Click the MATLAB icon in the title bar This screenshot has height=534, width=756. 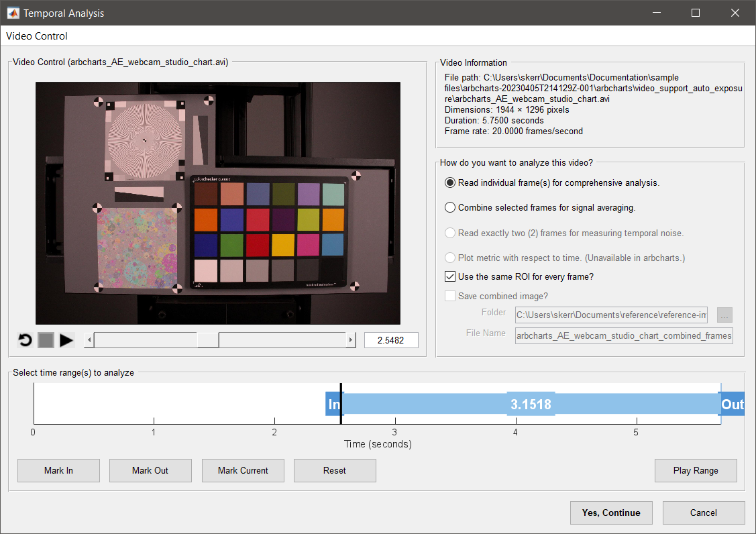(x=13, y=13)
